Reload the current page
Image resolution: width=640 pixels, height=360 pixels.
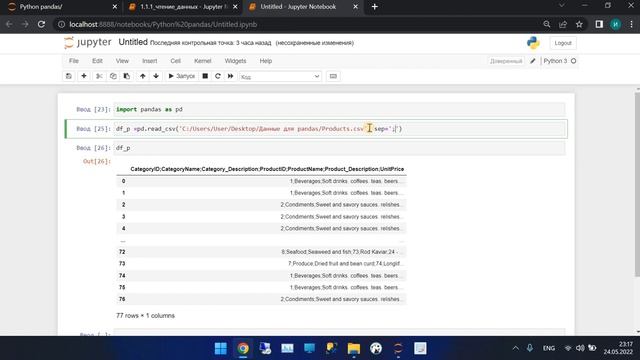(41, 24)
